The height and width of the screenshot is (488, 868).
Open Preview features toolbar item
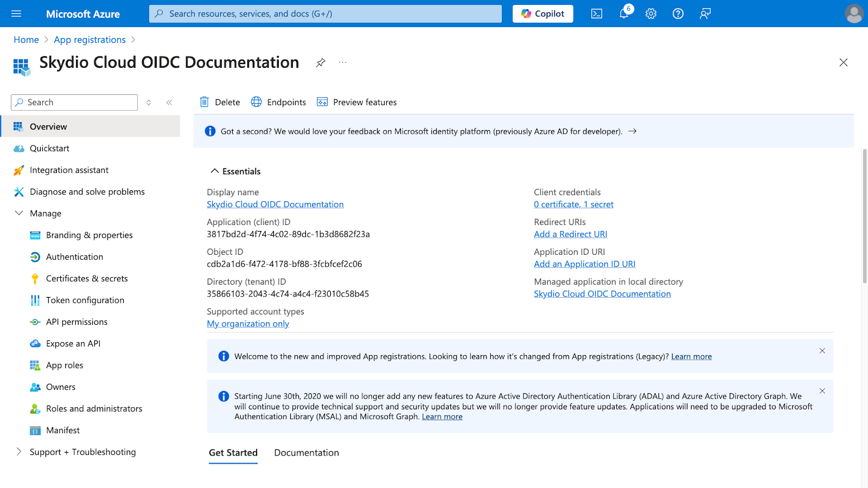[357, 102]
